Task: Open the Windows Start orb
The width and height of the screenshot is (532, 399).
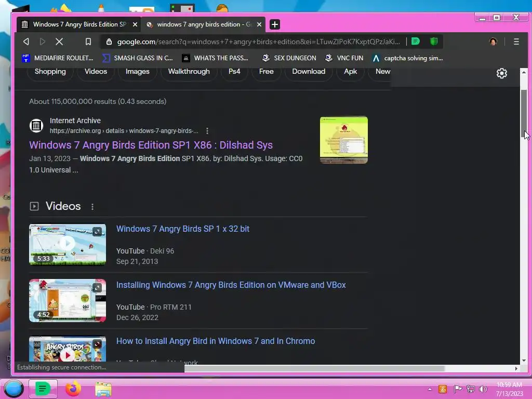Action: click(14, 389)
